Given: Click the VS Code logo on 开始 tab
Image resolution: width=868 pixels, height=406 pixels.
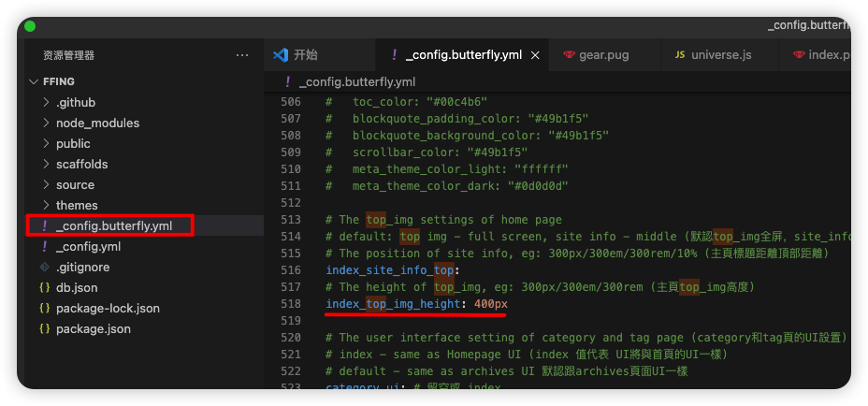Looking at the screenshot, I should tap(280, 55).
